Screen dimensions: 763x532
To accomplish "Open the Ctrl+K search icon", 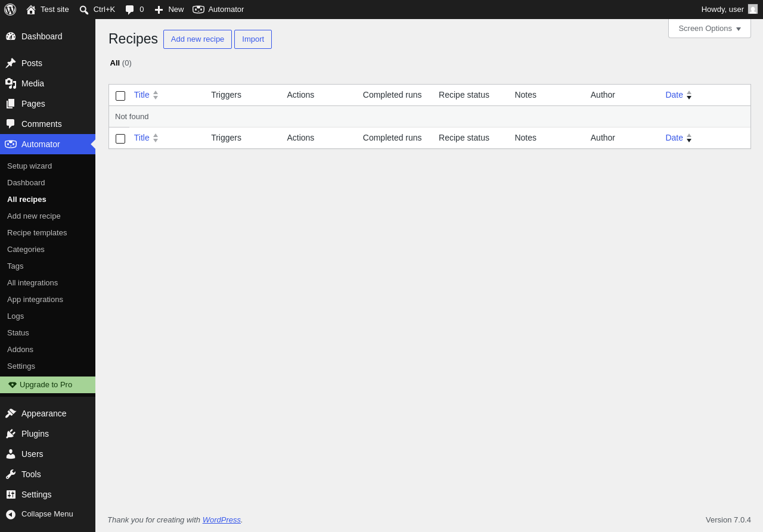I will tap(84, 10).
